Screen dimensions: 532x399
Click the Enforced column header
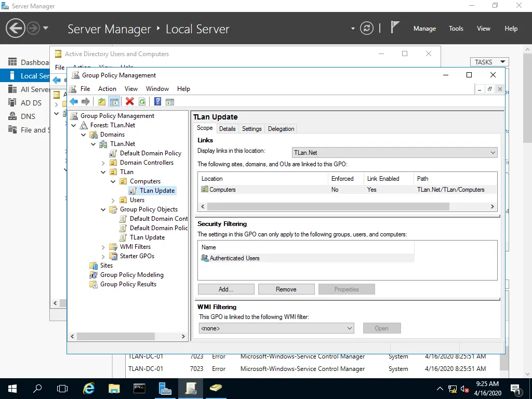(x=345, y=179)
